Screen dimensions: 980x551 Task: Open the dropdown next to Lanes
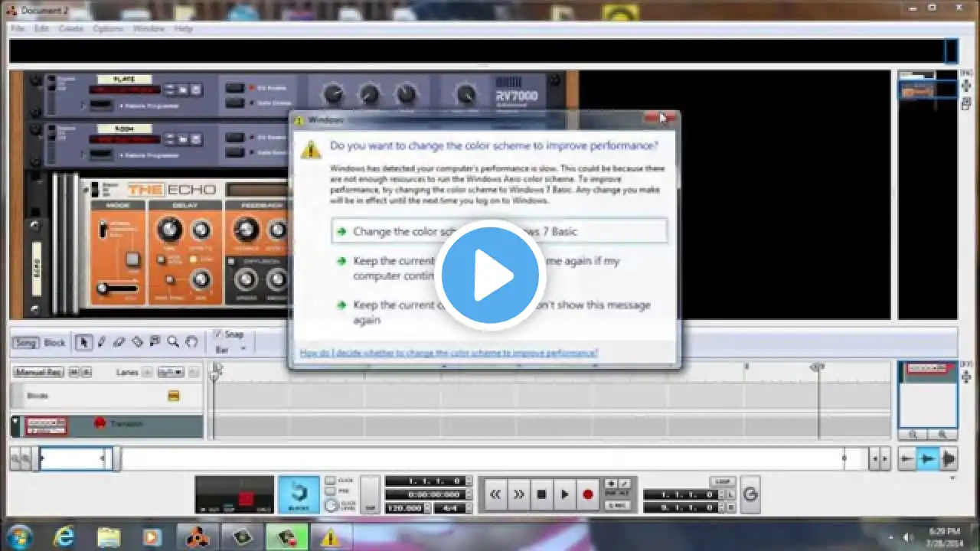point(170,373)
